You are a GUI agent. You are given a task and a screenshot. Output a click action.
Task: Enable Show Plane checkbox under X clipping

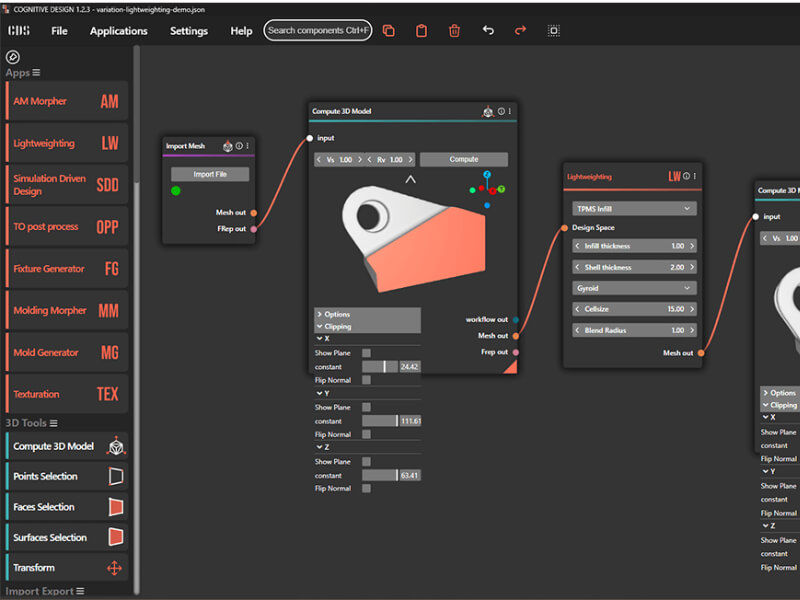[367, 353]
